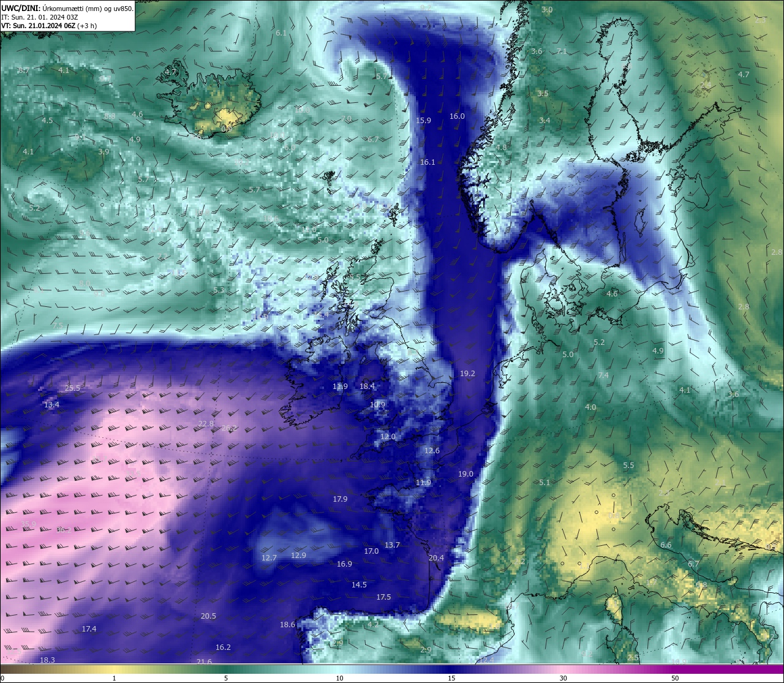
Task: Select the 7.1 value over northern Norway
Action: [561, 51]
